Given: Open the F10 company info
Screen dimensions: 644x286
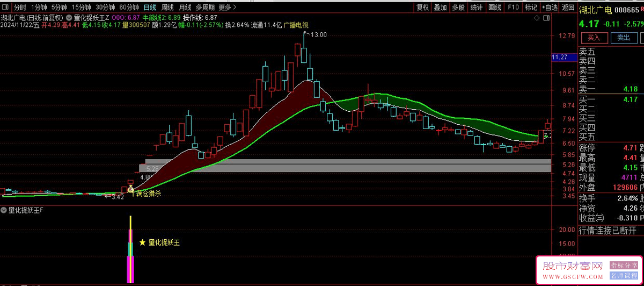Looking at the screenshot, I should coord(513,8).
